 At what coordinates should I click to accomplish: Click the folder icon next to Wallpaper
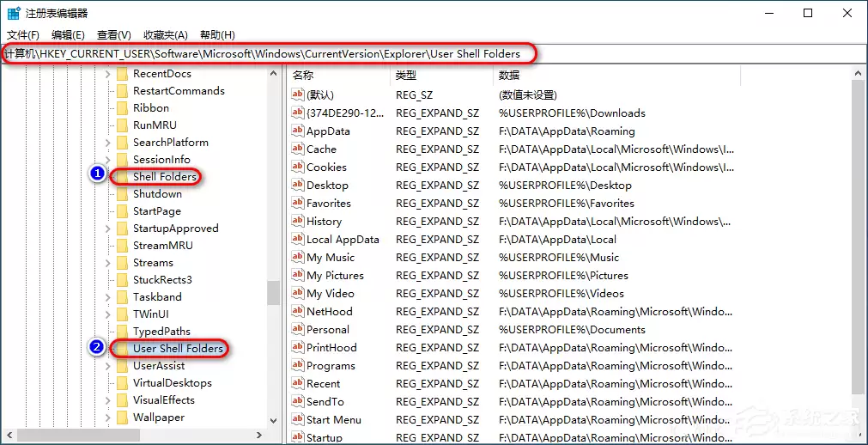click(122, 418)
